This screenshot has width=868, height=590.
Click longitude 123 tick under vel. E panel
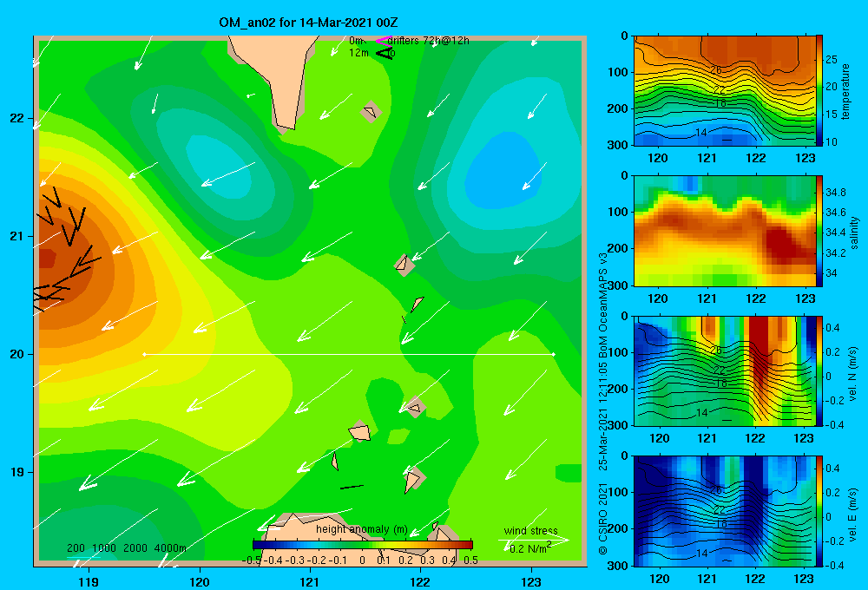click(803, 579)
